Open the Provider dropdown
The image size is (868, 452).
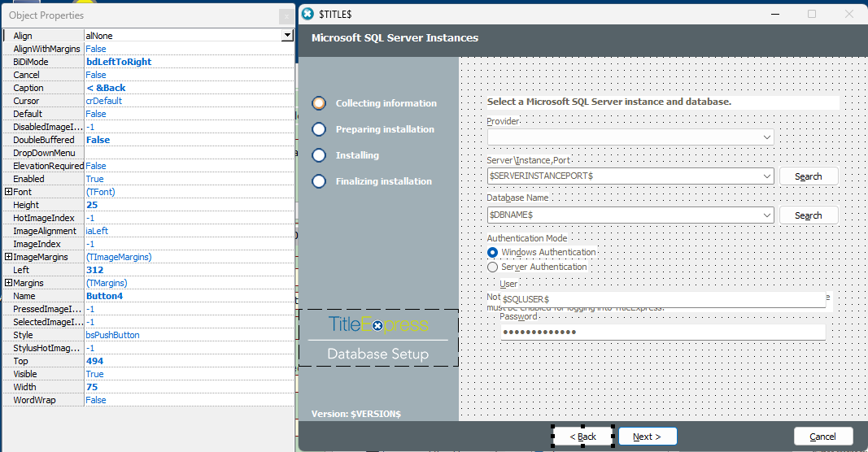(x=766, y=137)
